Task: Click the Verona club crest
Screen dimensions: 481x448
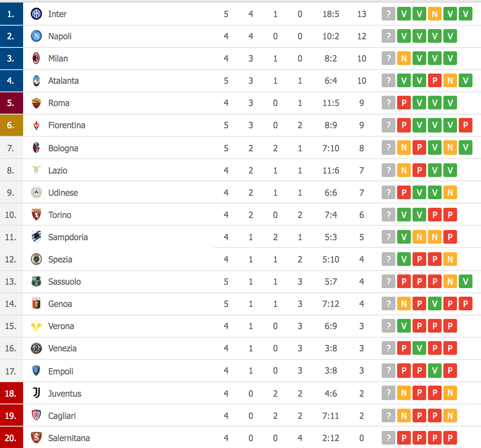Action: coord(36,326)
